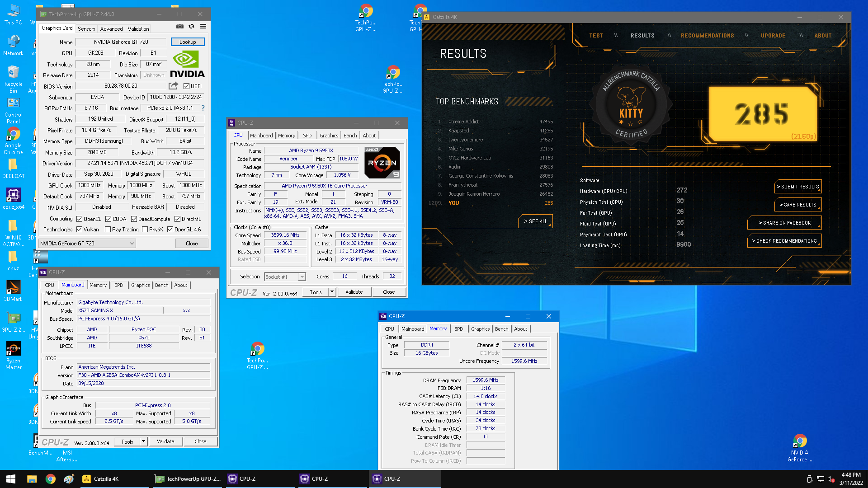Image resolution: width=868 pixels, height=488 pixels.
Task: Open File Explorer from the taskbar
Action: [32, 479]
